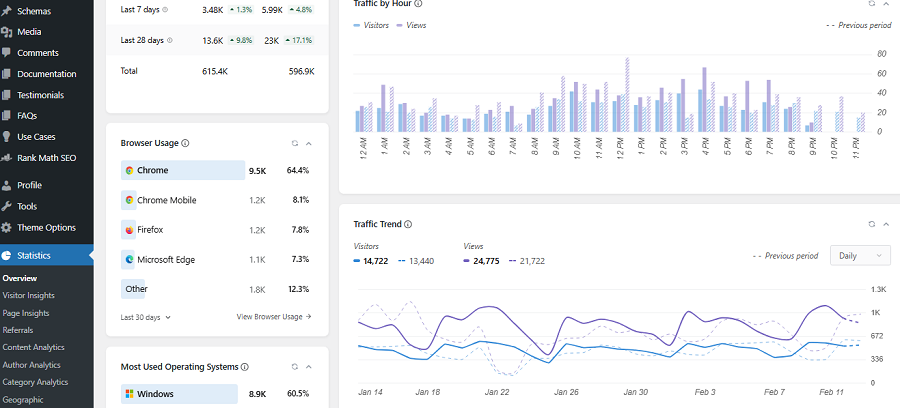Viewport: 900px width, 408px height.
Task: Toggle Views legend in Traffic by Hour
Action: [411, 25]
